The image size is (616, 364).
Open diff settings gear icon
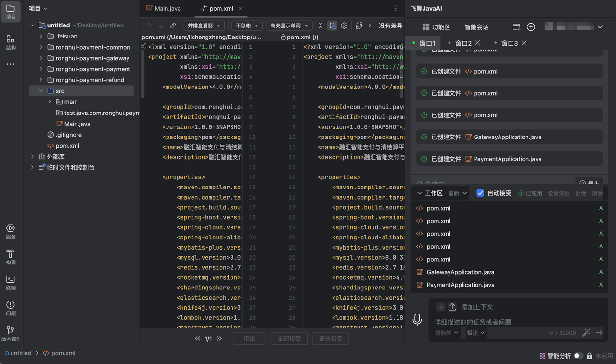pyautogui.click(x=344, y=25)
